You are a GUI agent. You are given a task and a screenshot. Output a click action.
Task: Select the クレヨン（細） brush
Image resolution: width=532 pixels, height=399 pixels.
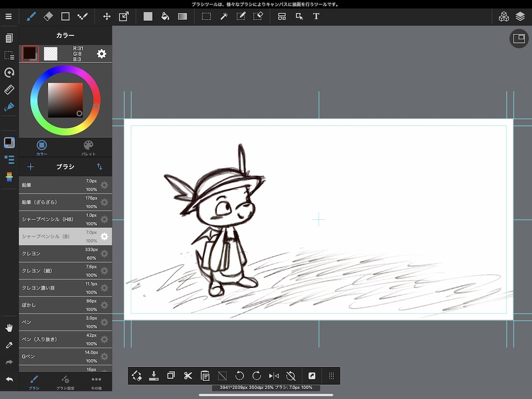[52, 271]
